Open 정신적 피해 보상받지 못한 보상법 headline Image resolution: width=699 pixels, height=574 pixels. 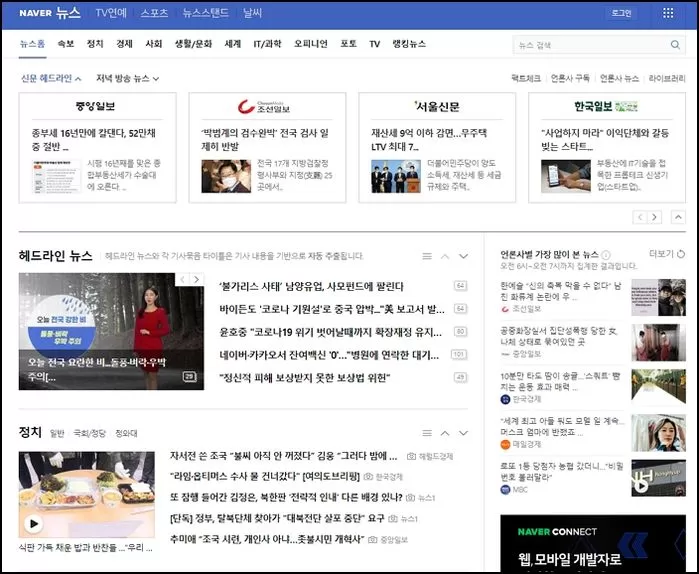point(304,378)
